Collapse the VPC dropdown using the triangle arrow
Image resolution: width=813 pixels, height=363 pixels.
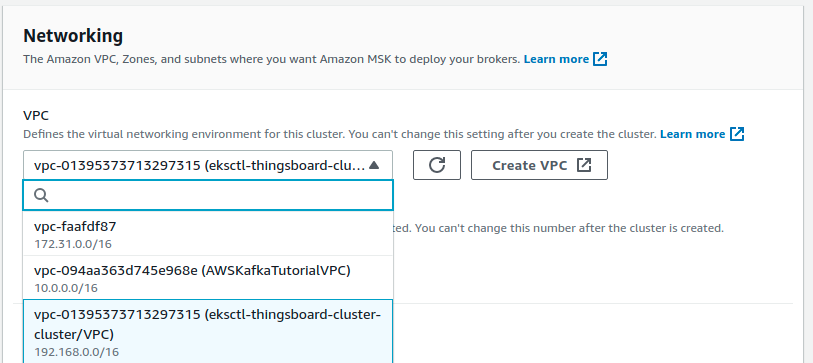point(374,165)
